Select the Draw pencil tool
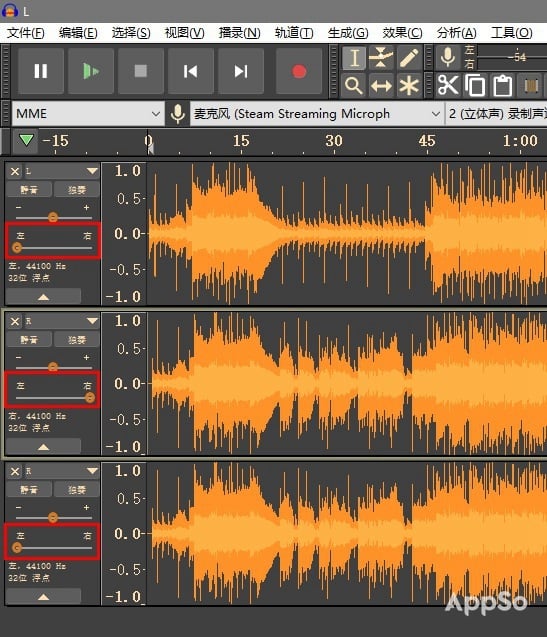The width and height of the screenshot is (547, 637). coord(408,58)
